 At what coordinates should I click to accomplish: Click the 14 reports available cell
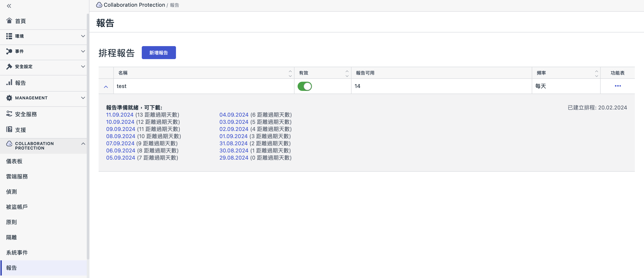tap(441, 86)
